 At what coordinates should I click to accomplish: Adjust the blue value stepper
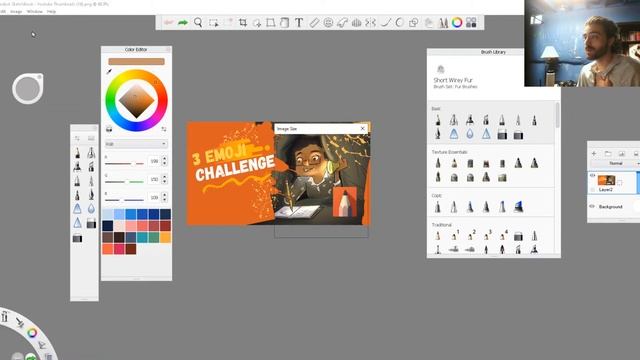164,197
